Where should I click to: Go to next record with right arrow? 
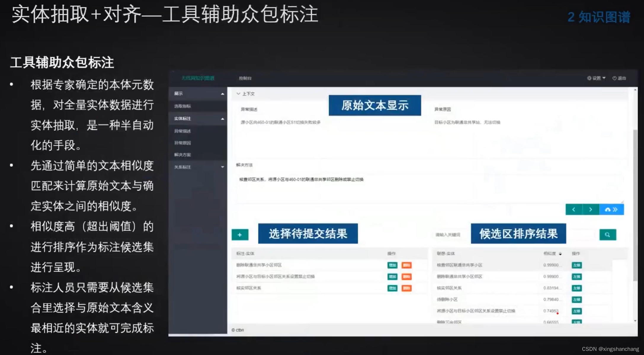click(591, 210)
